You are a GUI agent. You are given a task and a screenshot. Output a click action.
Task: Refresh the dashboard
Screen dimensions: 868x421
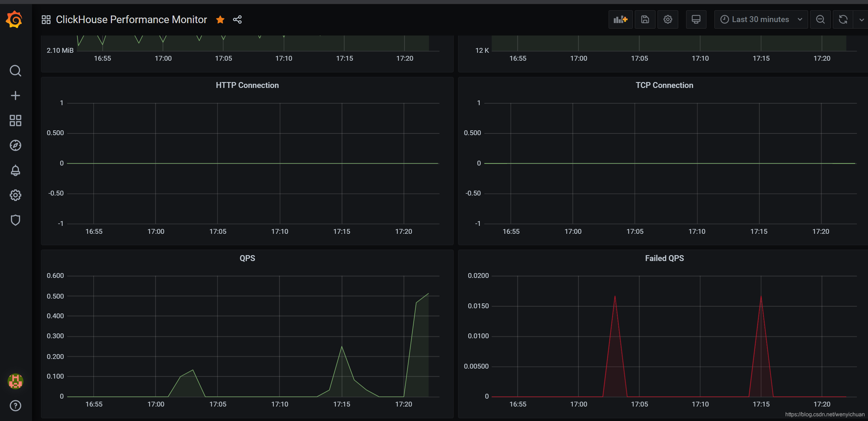(x=843, y=19)
